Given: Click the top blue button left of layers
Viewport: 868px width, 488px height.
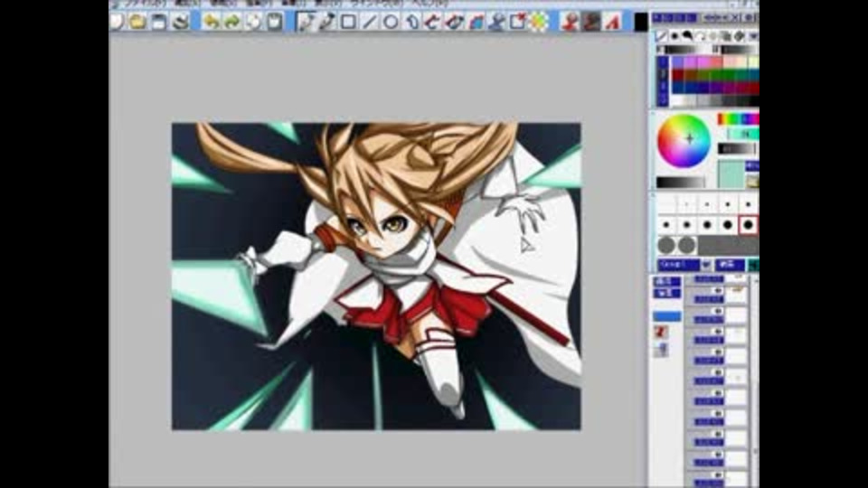Looking at the screenshot, I should pyautogui.click(x=666, y=282).
